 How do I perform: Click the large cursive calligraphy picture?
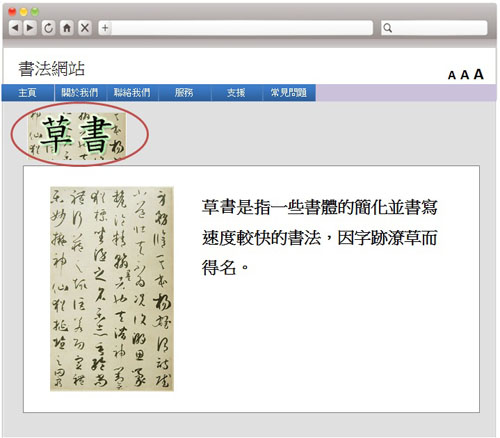pos(112,289)
